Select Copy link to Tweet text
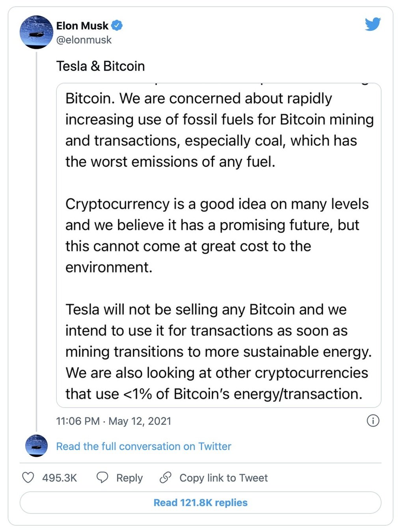Viewport: 404px width, 532px height. click(x=223, y=478)
